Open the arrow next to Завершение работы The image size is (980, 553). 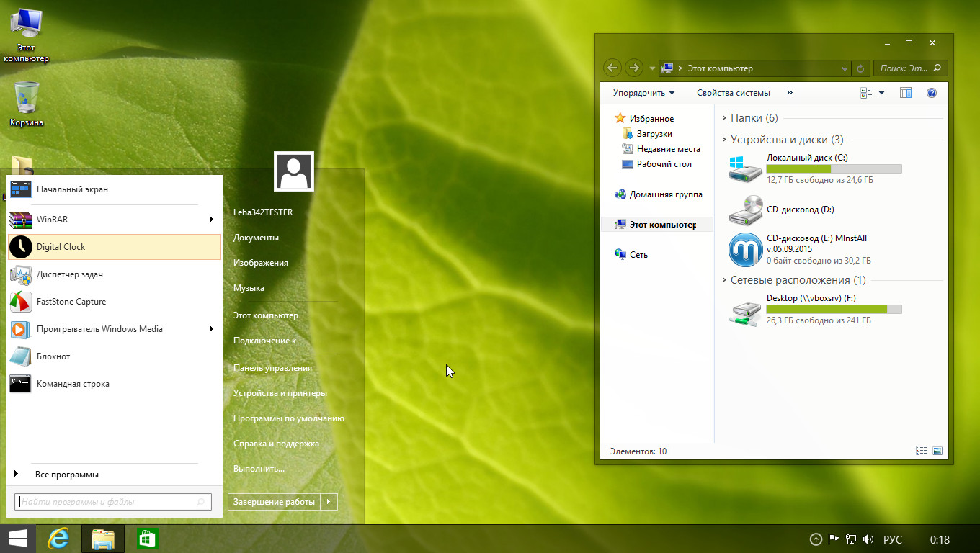coord(329,502)
